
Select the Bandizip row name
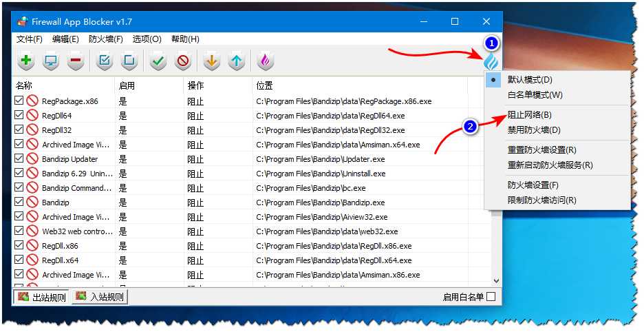point(56,203)
